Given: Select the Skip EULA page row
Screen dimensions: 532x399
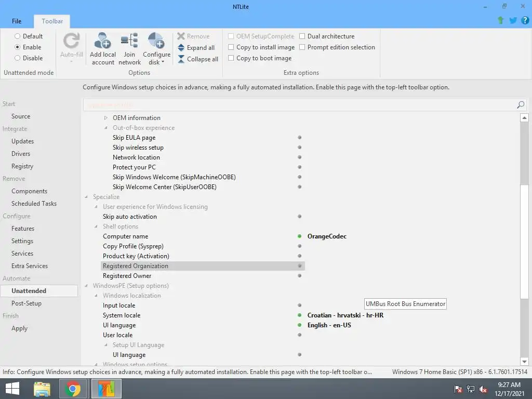Looking at the screenshot, I should tap(203, 137).
